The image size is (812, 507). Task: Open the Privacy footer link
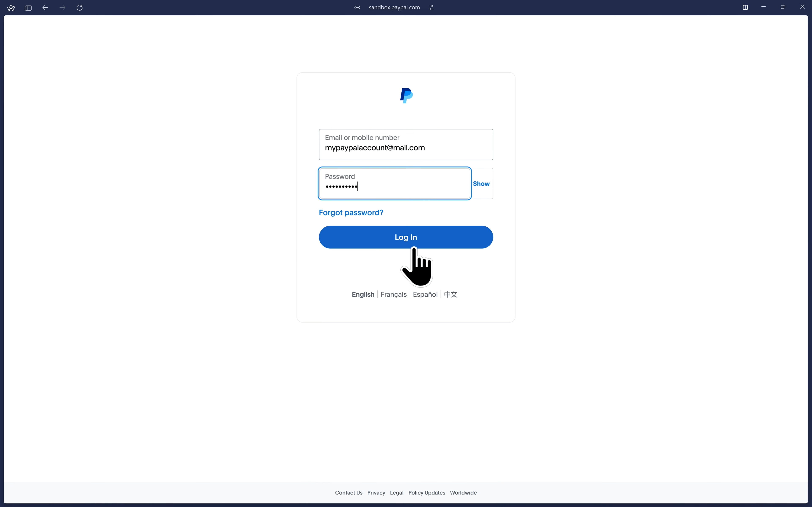376,493
